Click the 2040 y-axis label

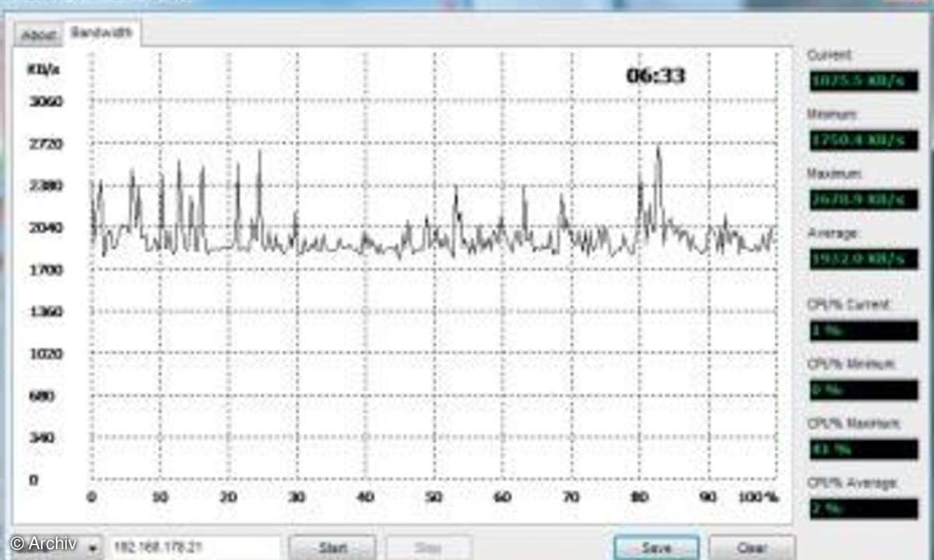46,228
